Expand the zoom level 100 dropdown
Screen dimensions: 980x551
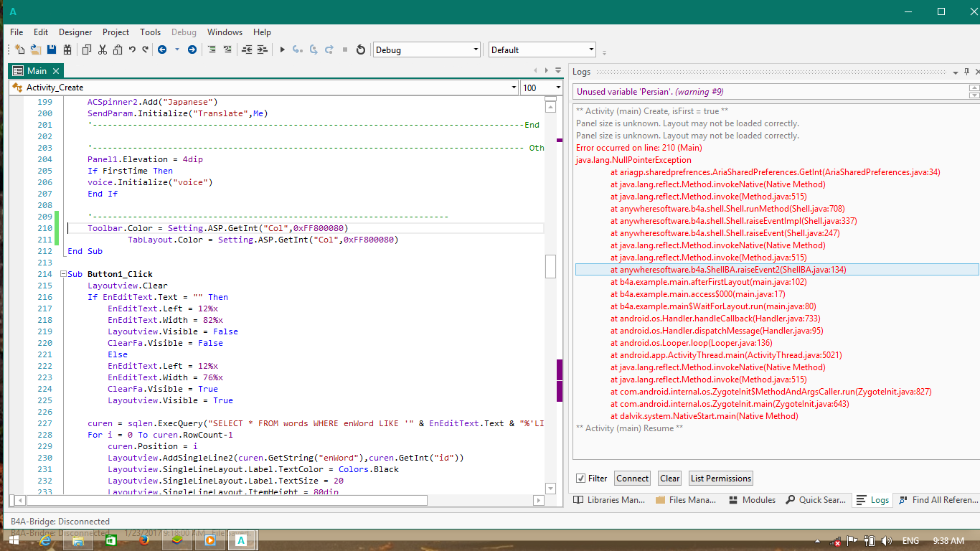[558, 88]
